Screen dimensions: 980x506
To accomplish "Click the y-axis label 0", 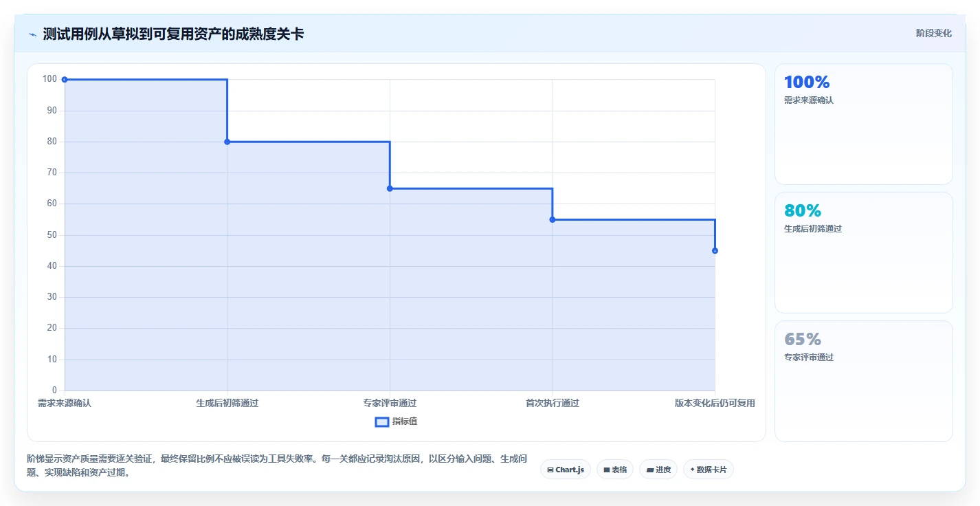I will click(54, 390).
